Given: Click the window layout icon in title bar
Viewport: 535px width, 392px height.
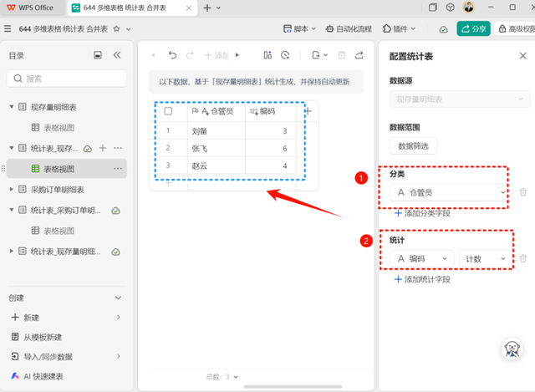Looking at the screenshot, I should (x=433, y=8).
